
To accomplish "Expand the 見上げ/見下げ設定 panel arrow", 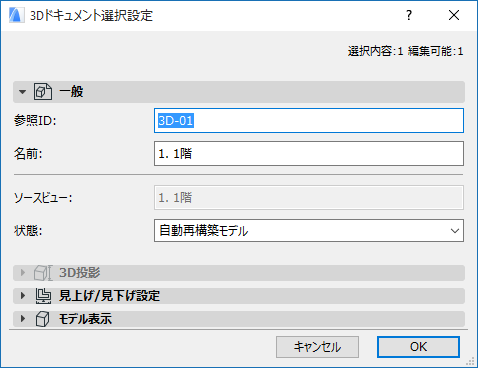I will click(x=23, y=296).
